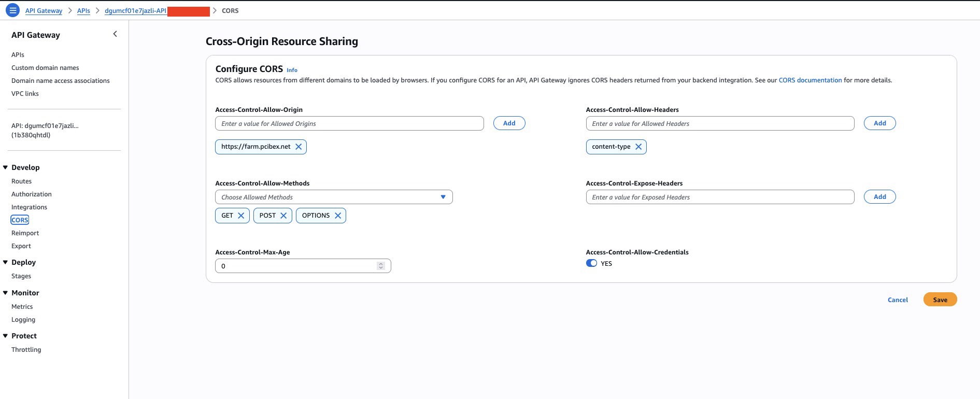Screen dimensions: 980x399
Task: Click the APIs breadcrumb link
Action: pyautogui.click(x=83, y=11)
